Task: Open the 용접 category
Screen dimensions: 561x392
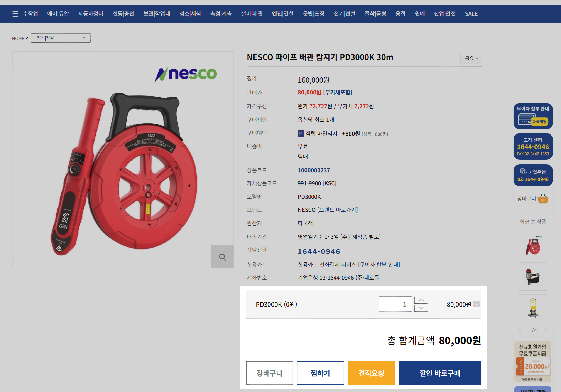Action: 400,14
